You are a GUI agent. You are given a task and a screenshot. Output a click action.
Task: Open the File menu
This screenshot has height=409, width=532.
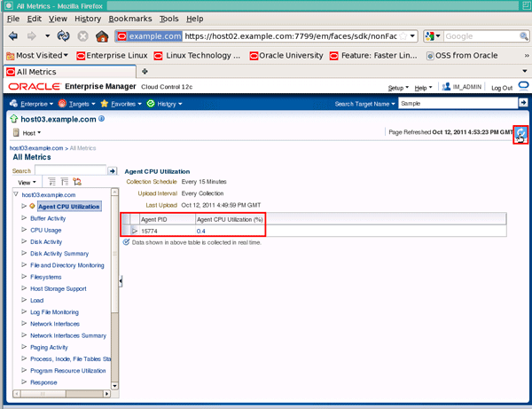(x=13, y=19)
